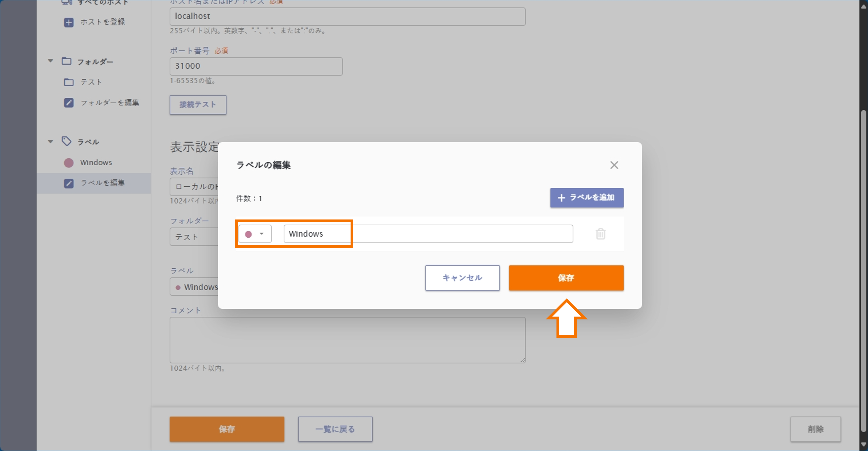
Task: Open the label color dropdown arrow
Action: coord(262,233)
